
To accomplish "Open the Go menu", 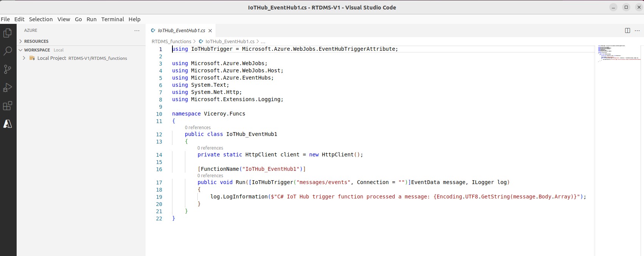I will [x=78, y=19].
